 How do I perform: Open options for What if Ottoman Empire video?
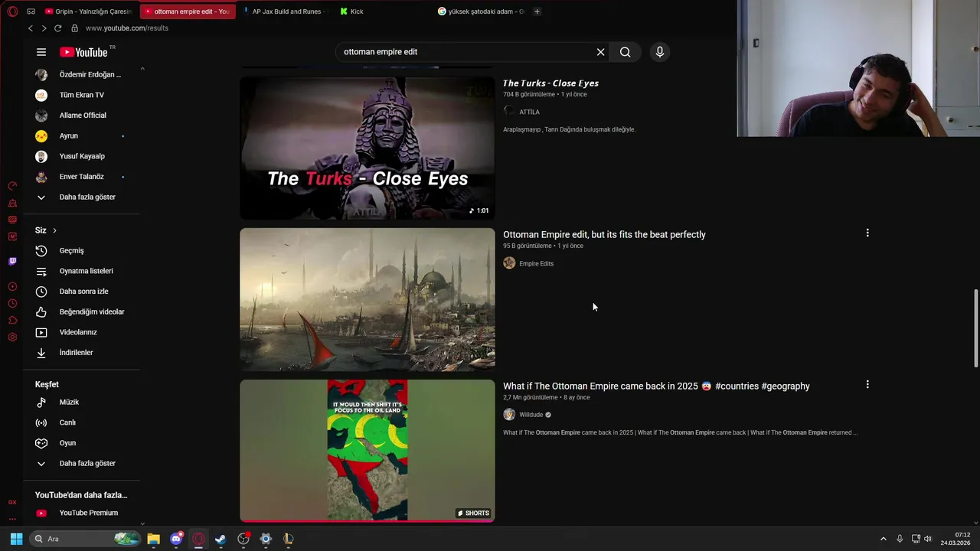(867, 384)
